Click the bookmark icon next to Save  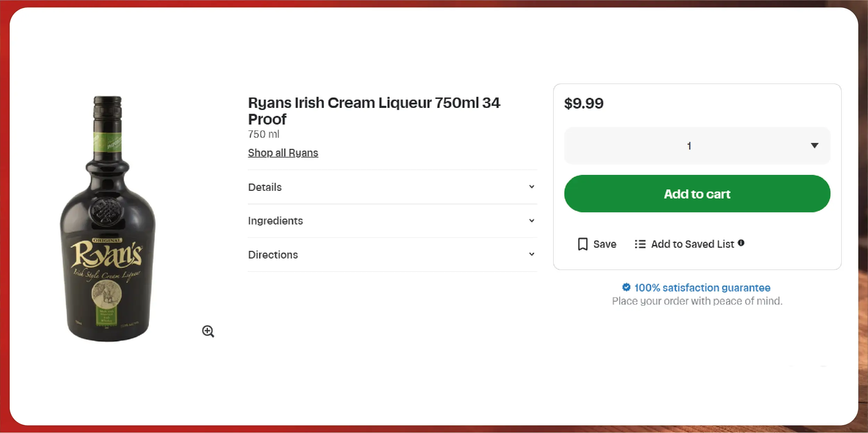click(583, 244)
